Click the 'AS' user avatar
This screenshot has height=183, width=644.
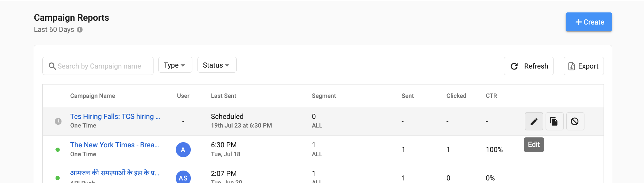click(x=183, y=177)
